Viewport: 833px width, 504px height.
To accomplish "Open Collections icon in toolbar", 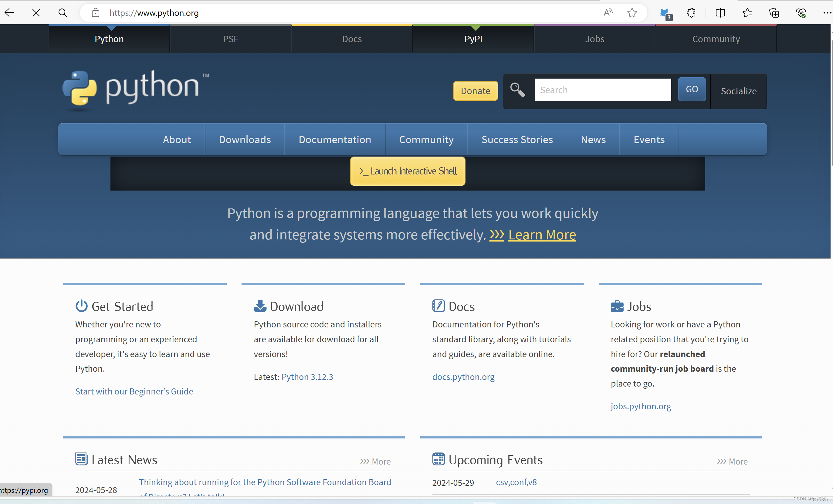I will click(x=774, y=13).
